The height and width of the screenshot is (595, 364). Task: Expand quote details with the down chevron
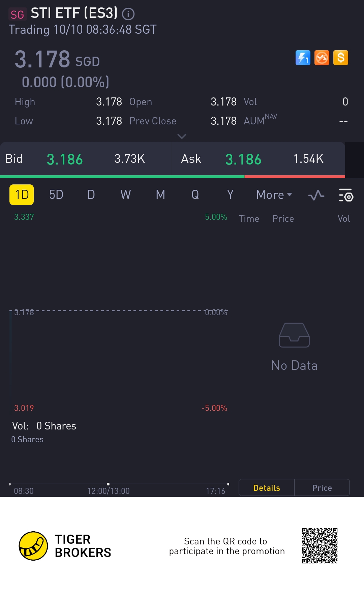(x=182, y=136)
